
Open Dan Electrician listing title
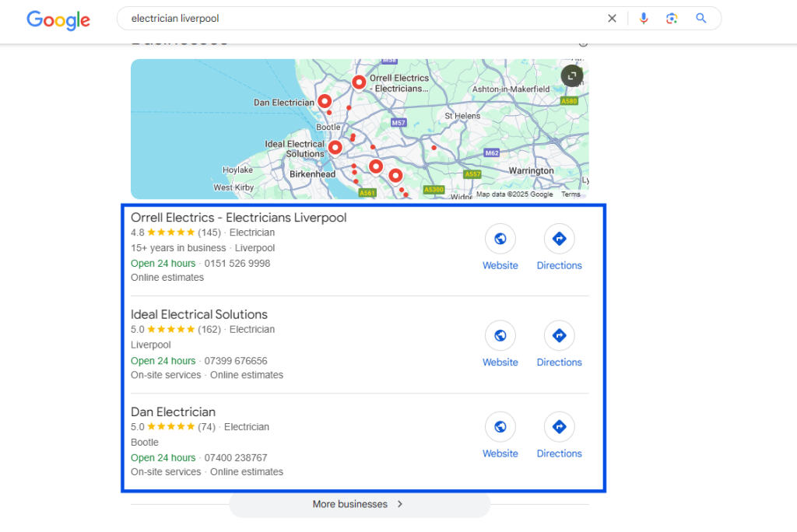coord(173,411)
